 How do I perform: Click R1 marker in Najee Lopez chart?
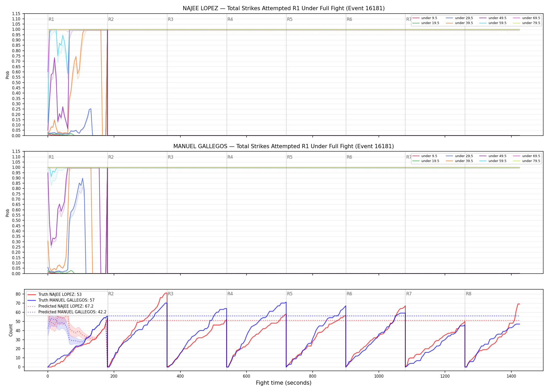[x=51, y=19]
